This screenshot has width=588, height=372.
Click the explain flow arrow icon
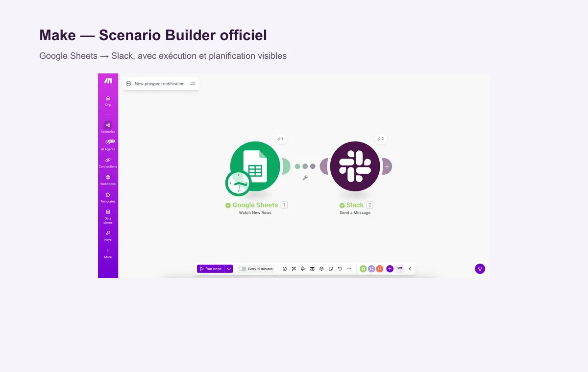click(x=303, y=269)
